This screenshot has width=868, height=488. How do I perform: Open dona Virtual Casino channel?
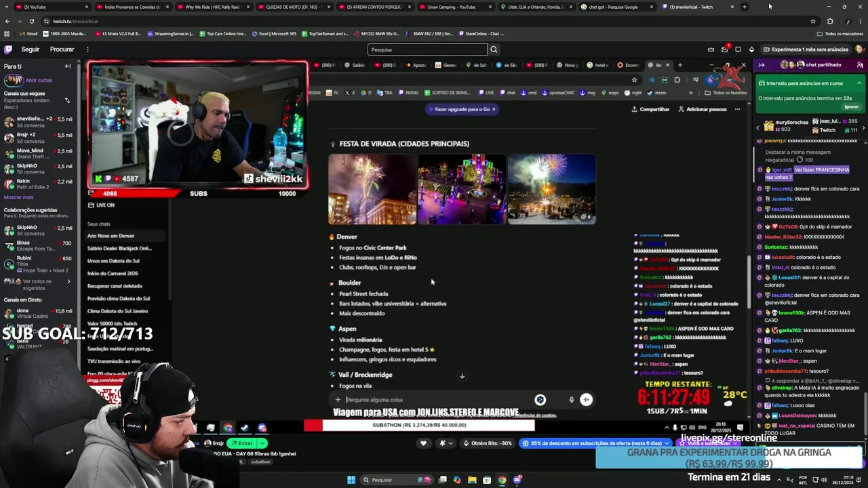(x=38, y=313)
